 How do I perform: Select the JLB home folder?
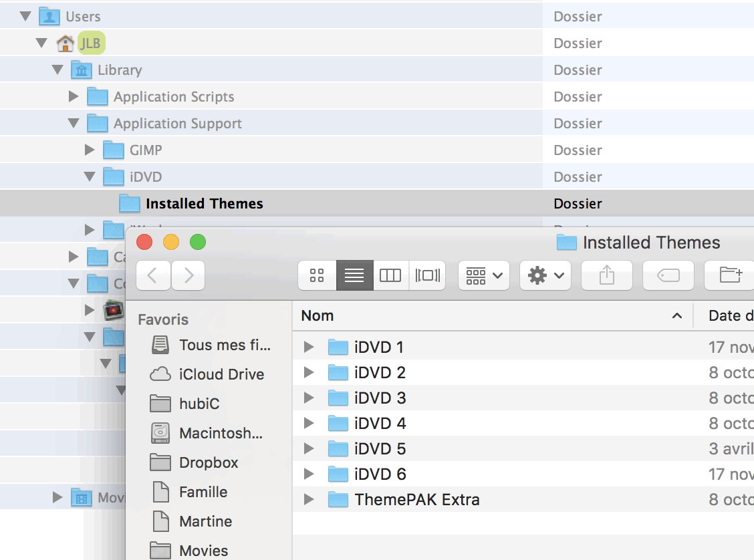[377, 43]
